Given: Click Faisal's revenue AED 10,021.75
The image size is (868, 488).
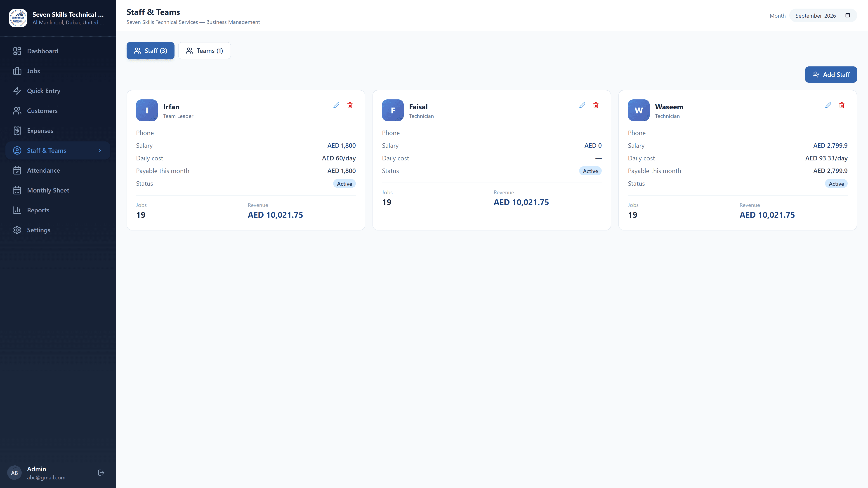Looking at the screenshot, I should pyautogui.click(x=521, y=202).
